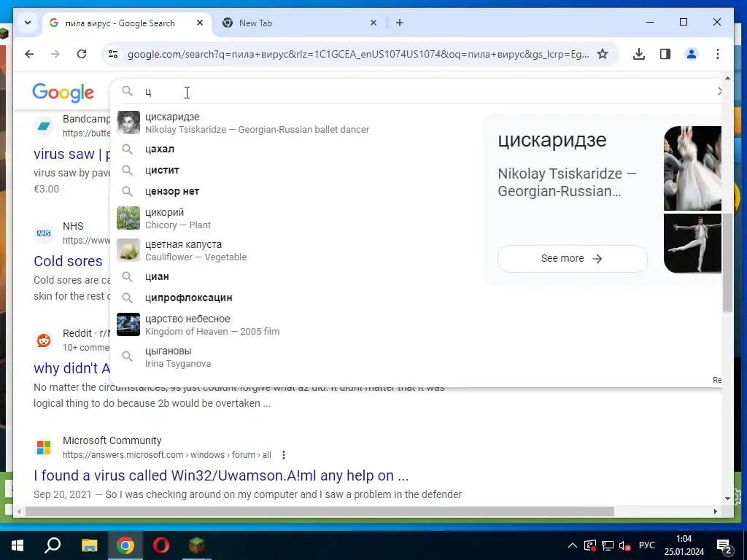Click the horizontal scrollbar right arrow
The height and width of the screenshot is (560, 747).
point(715,511)
